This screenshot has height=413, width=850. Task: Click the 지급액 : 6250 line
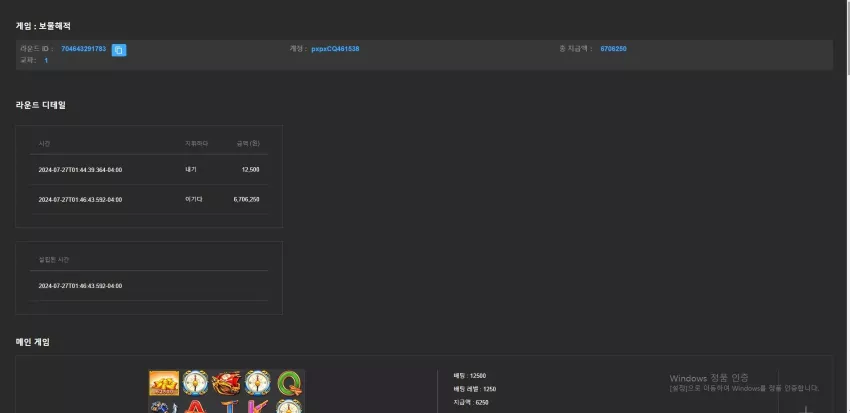pos(471,403)
